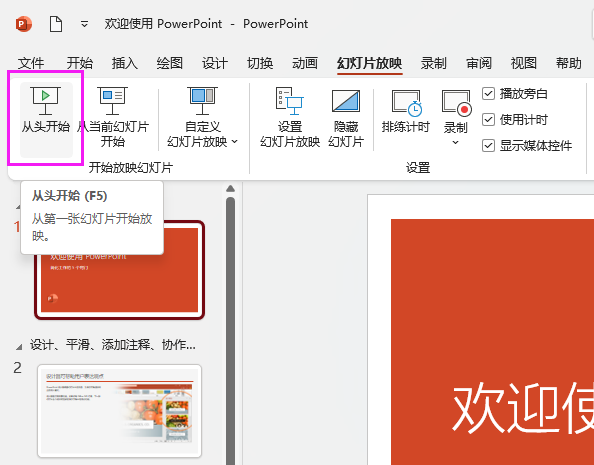Collapse the 设计、平滑、添加注释 section
This screenshot has width=594, height=465.
(x=19, y=346)
